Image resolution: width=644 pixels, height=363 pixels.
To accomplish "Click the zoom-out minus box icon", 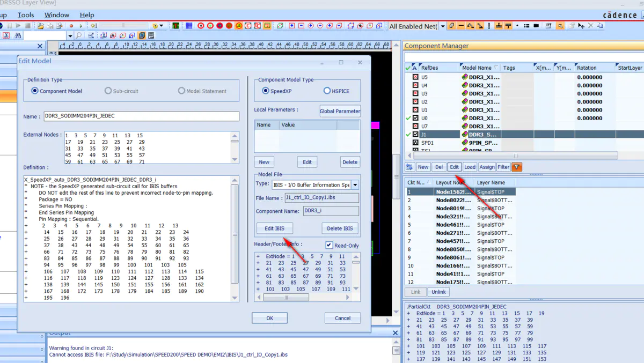I will (301, 26).
